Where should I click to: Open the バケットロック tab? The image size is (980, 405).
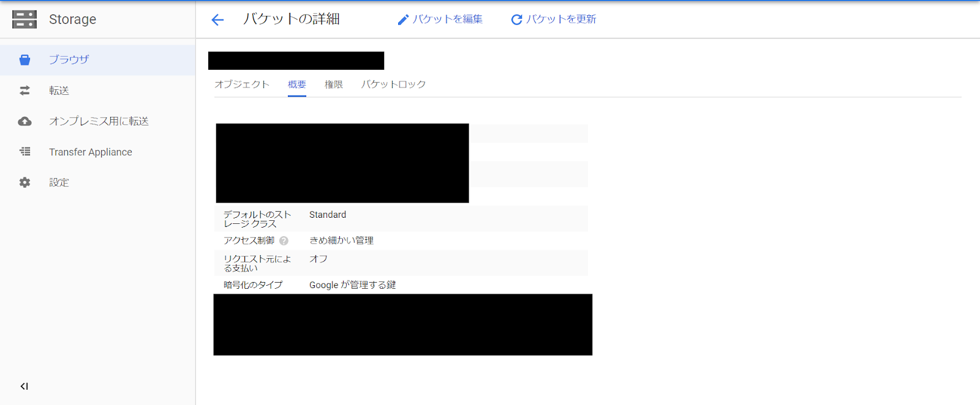click(393, 84)
